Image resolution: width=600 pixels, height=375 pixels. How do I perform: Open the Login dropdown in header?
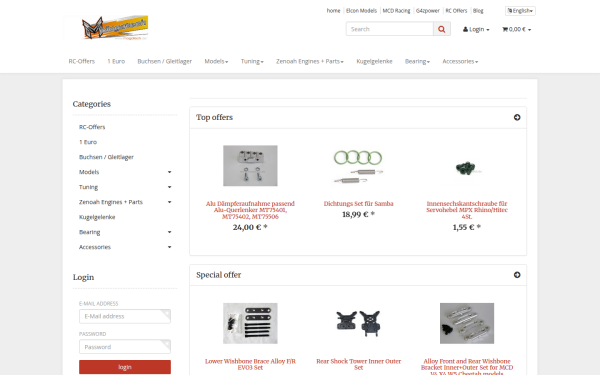point(476,29)
